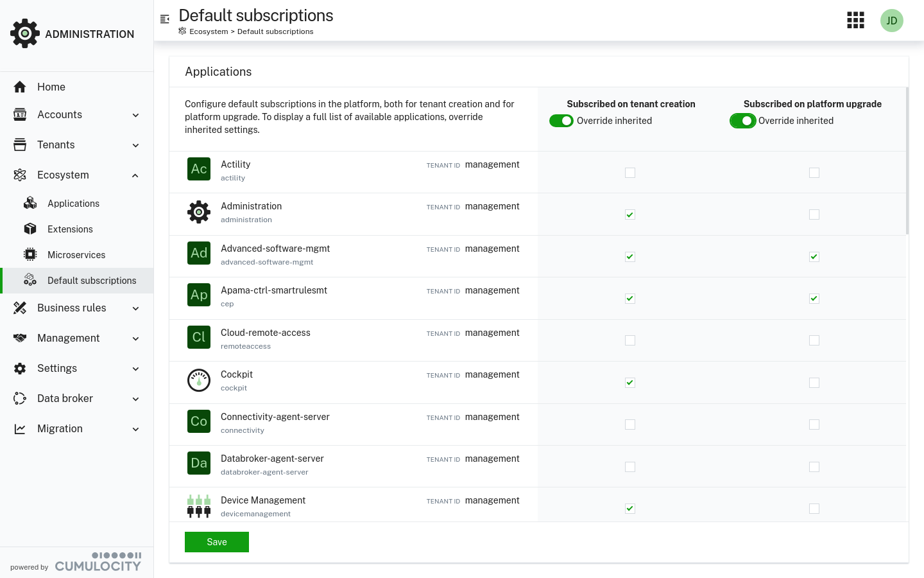Click the Administration gear application icon
The width and height of the screenshot is (924, 578).
199,211
